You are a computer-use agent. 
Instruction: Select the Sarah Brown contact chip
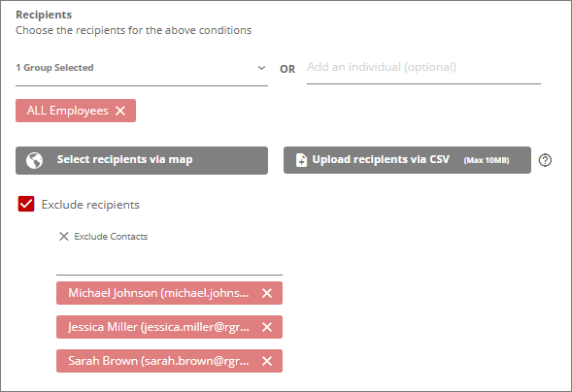point(158,361)
